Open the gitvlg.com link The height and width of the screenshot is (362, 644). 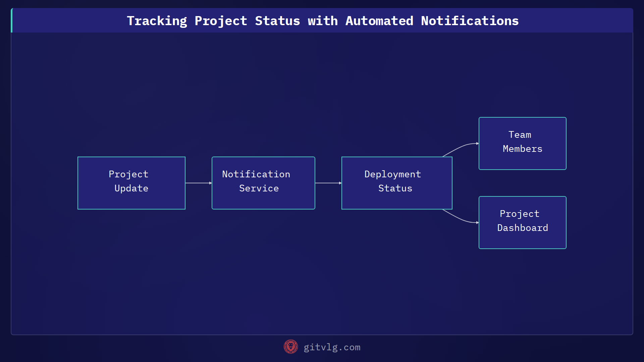(331, 347)
